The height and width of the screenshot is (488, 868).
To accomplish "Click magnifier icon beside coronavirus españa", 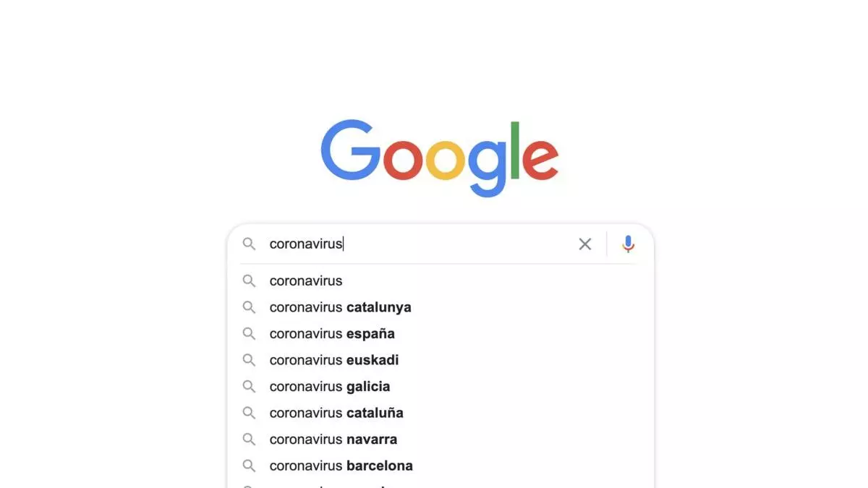I will pos(249,334).
